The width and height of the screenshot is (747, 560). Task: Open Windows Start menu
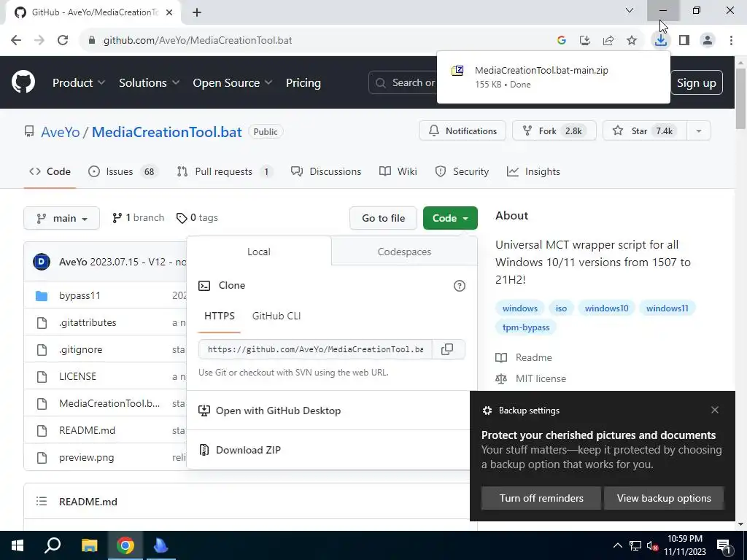(18, 545)
